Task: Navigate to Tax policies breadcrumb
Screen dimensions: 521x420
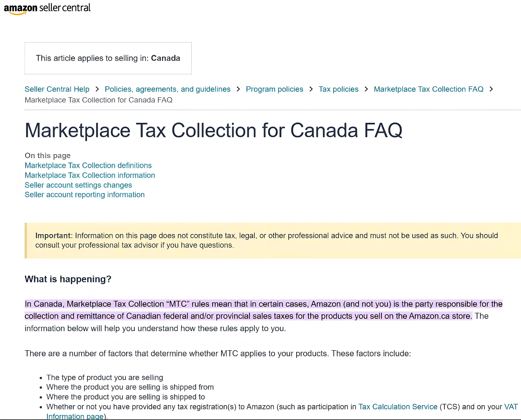Action: [x=338, y=89]
